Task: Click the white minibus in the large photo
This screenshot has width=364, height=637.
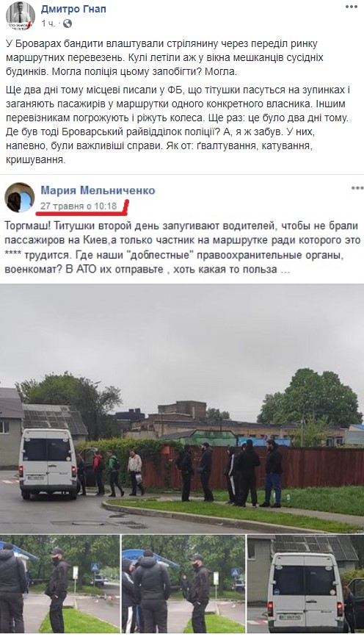Action: click(x=48, y=463)
